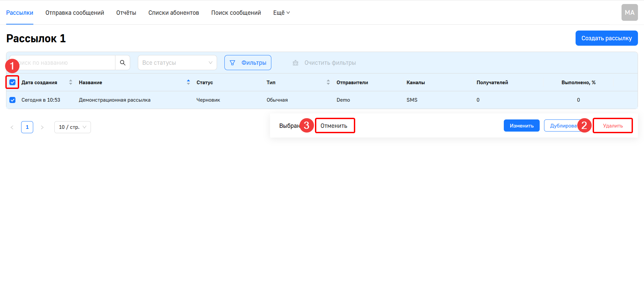Uncheck the Демонстрационная рассылка row checkbox

coord(13,100)
